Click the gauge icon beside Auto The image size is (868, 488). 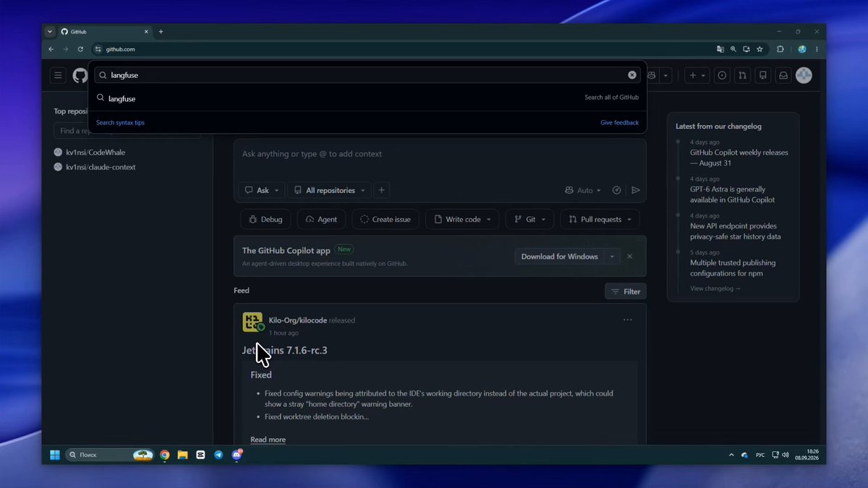point(616,190)
